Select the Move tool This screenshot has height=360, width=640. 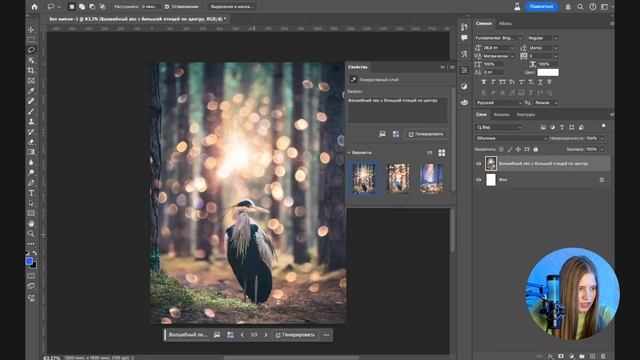31,30
